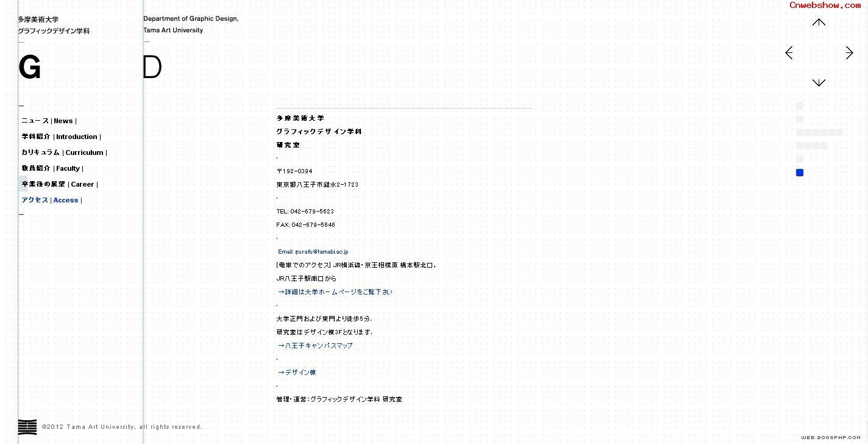Select the アクセス | Access menu item

51,200
